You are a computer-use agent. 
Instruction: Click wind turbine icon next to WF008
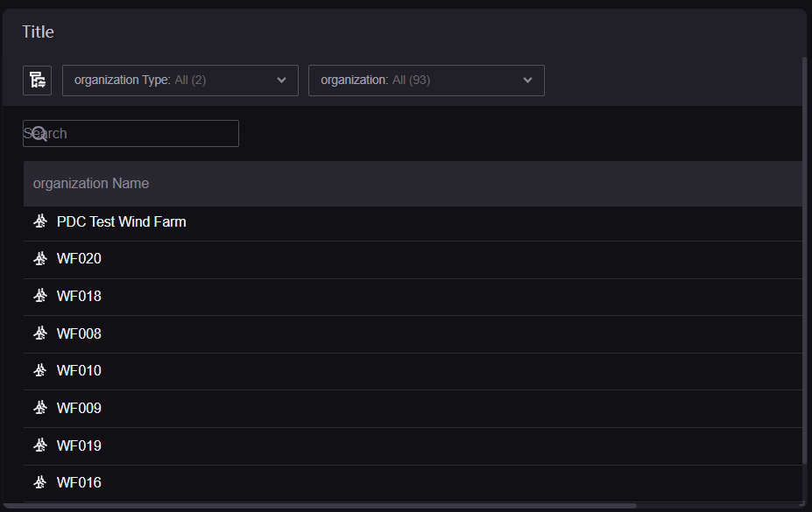click(x=40, y=333)
